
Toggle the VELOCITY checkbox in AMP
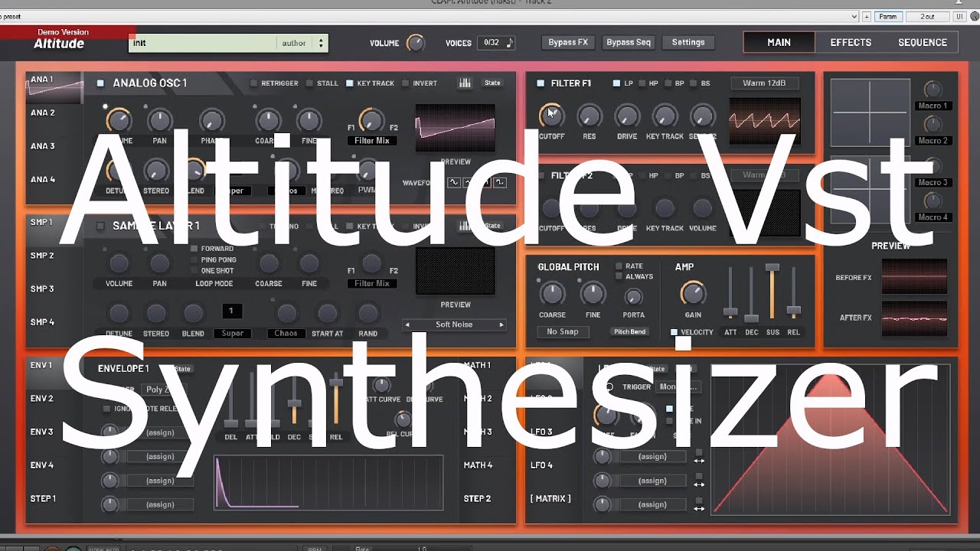[x=674, y=332]
